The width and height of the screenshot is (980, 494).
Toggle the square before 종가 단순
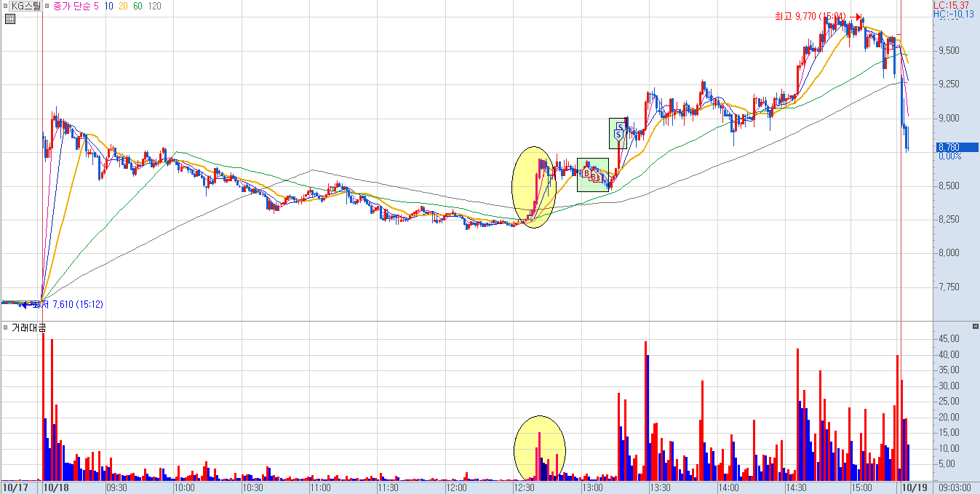click(x=47, y=6)
